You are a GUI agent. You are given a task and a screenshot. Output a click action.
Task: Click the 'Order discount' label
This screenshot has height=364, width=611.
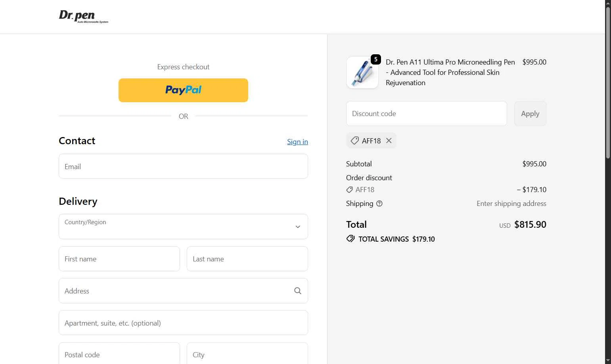click(x=369, y=178)
